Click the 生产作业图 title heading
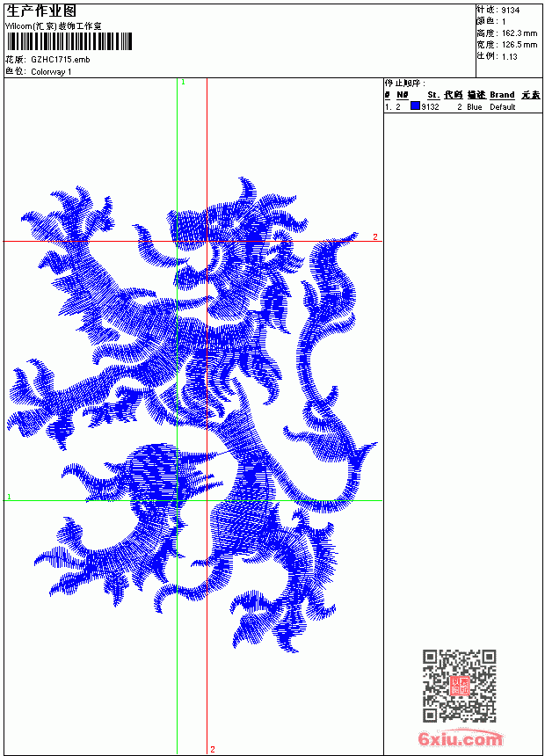545x756 pixels. pos(41,11)
